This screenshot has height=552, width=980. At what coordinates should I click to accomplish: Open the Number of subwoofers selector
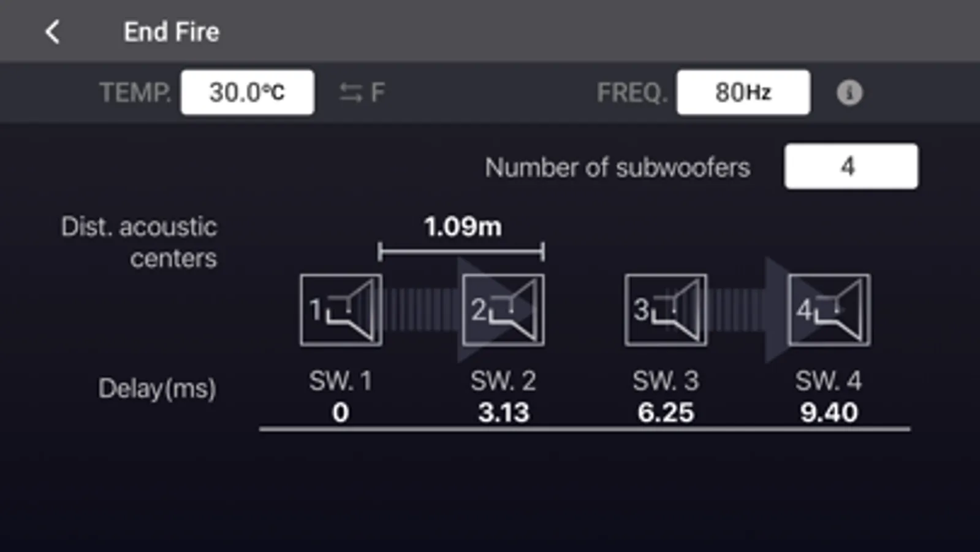pos(851,166)
